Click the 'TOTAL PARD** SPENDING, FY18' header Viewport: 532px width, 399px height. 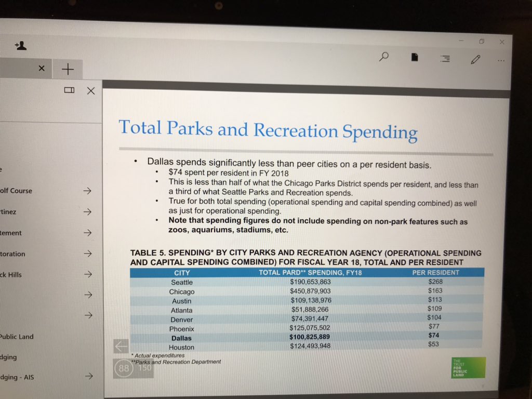[x=310, y=272]
